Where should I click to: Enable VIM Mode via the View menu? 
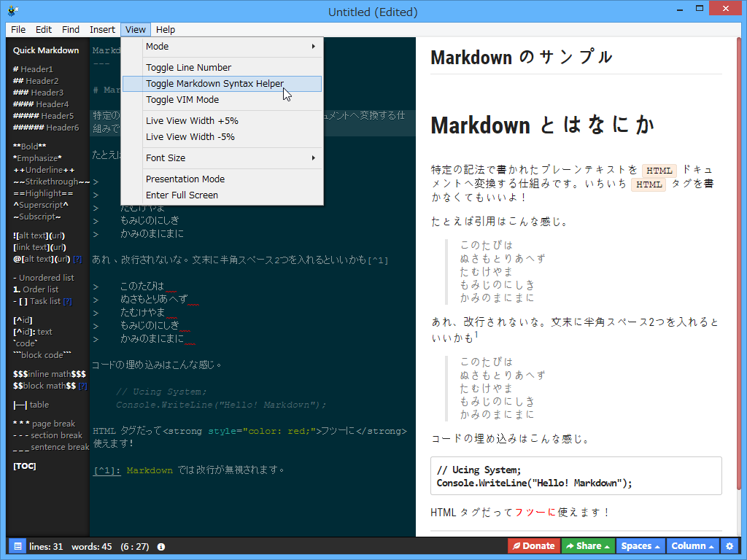[x=181, y=99]
